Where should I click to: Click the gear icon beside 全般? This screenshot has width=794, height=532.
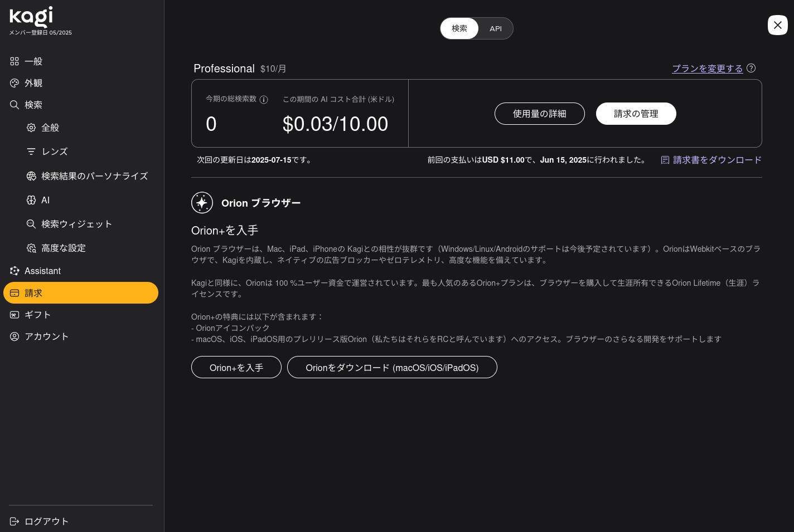click(x=31, y=128)
